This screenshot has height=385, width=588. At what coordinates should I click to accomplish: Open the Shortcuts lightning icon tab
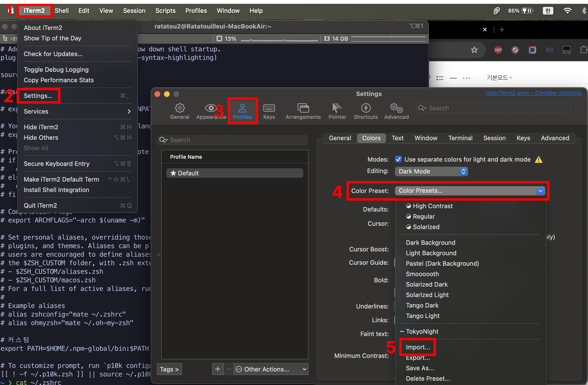[x=366, y=108]
